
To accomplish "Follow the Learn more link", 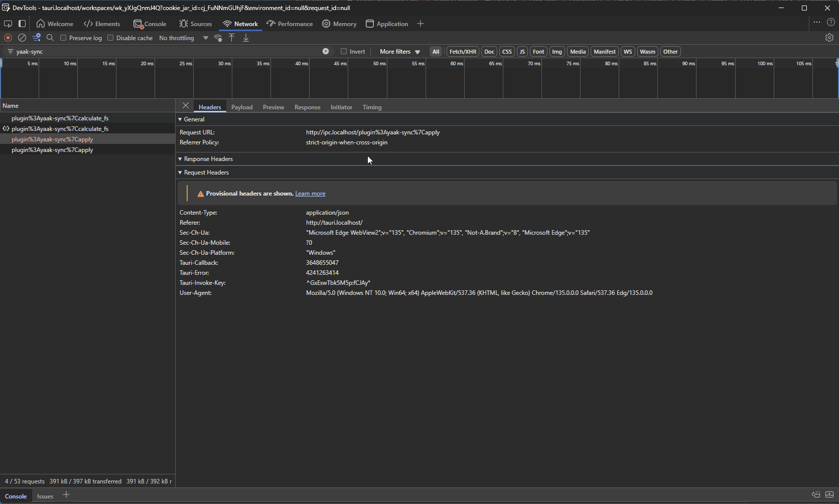I will point(310,194).
